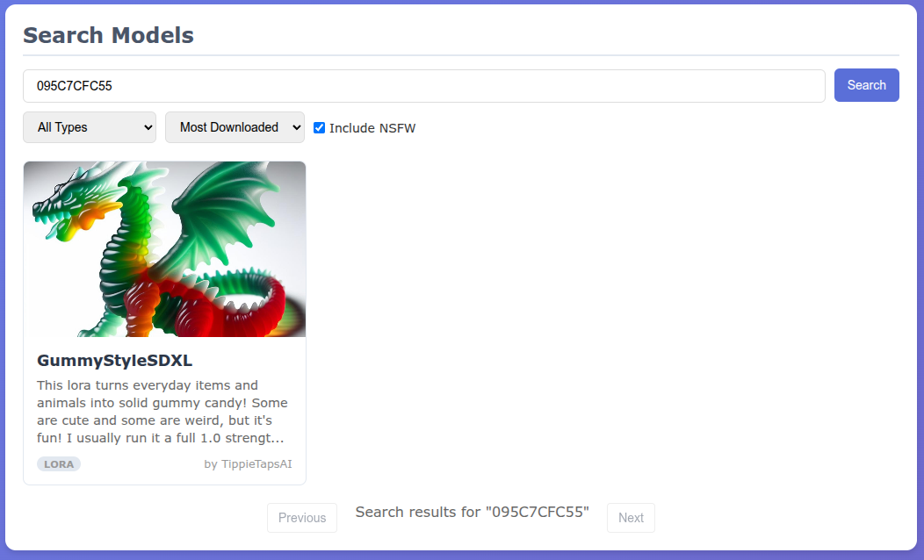Viewport: 924px width, 560px height.
Task: Open the Most Downloaded sort dropdown
Action: pyautogui.click(x=235, y=127)
